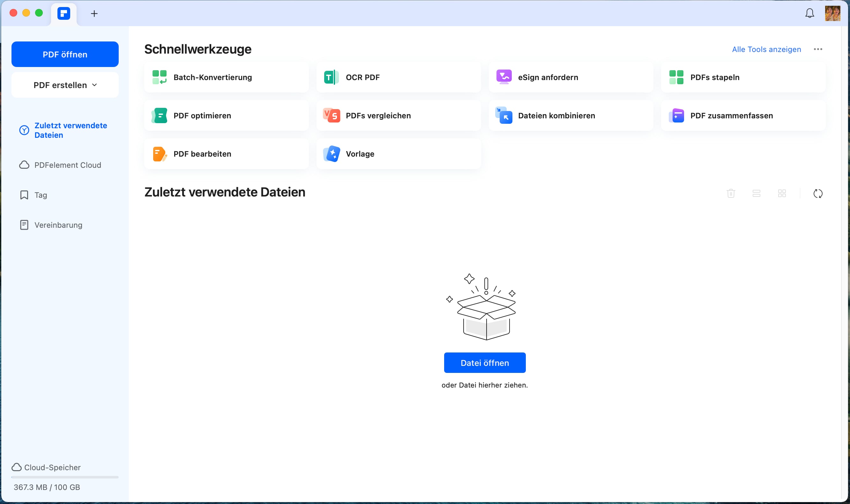This screenshot has height=504, width=850.
Task: Select Zuletzt verwendete Dateien in sidebar
Action: (x=65, y=130)
